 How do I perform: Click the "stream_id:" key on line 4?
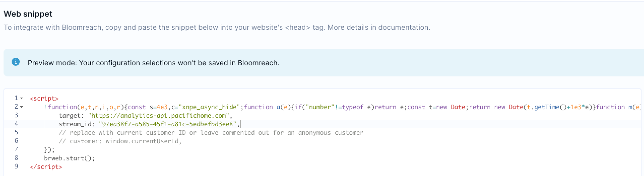click(x=77, y=124)
